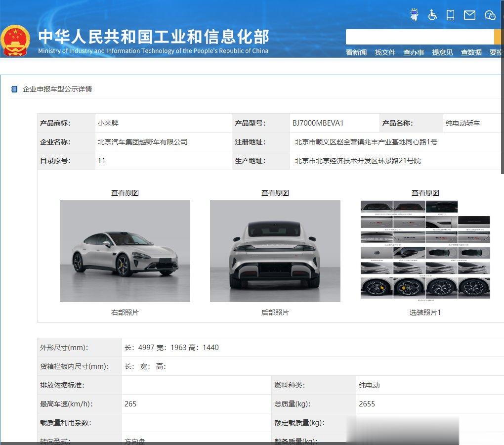Click the 燃料种类 label
This screenshot has width=504, height=445.
coord(290,385)
